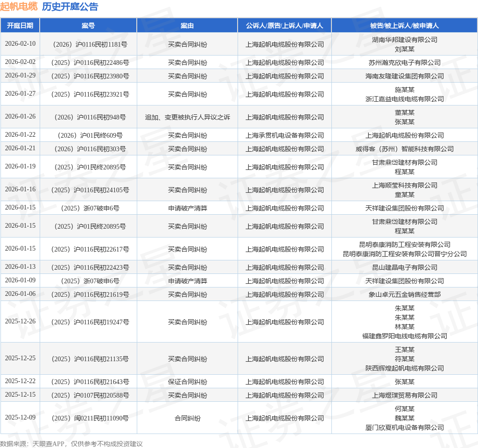Select the date cell 2026-01-19
The image size is (478, 448).
(x=20, y=167)
